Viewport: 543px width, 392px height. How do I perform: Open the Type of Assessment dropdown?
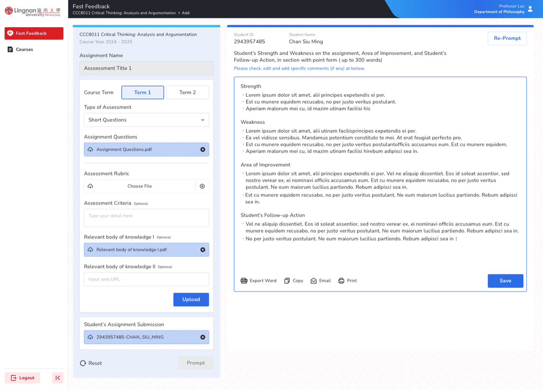(x=146, y=120)
